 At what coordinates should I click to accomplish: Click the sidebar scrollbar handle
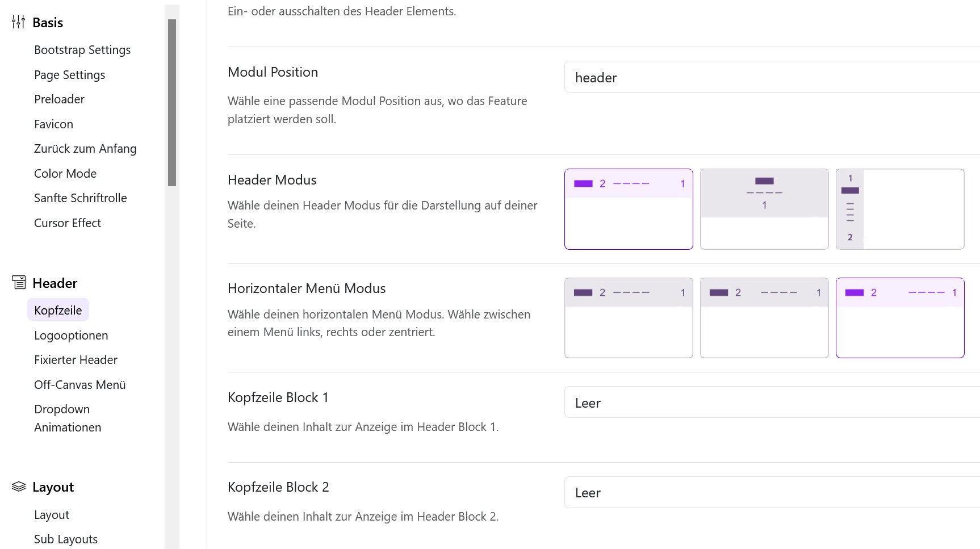tap(171, 102)
